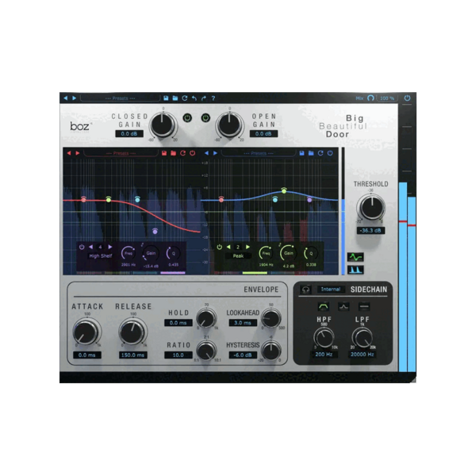Save the Closed EQ preset with red disk
The width and height of the screenshot is (476, 476).
click(164, 153)
